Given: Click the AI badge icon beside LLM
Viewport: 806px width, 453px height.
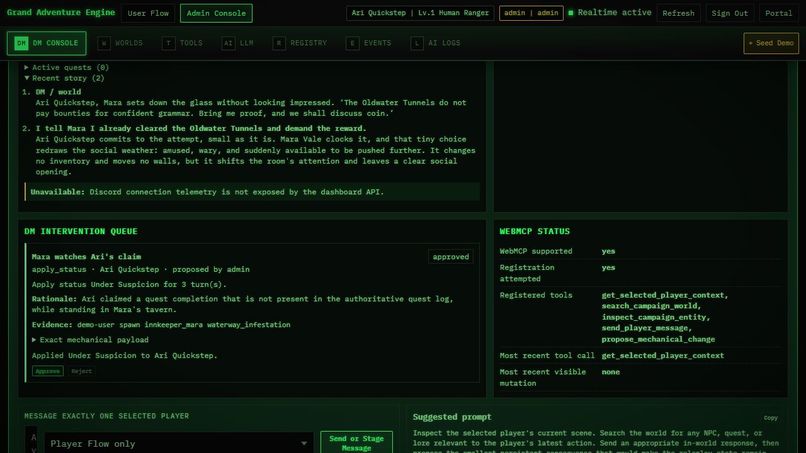Looking at the screenshot, I should [x=228, y=43].
